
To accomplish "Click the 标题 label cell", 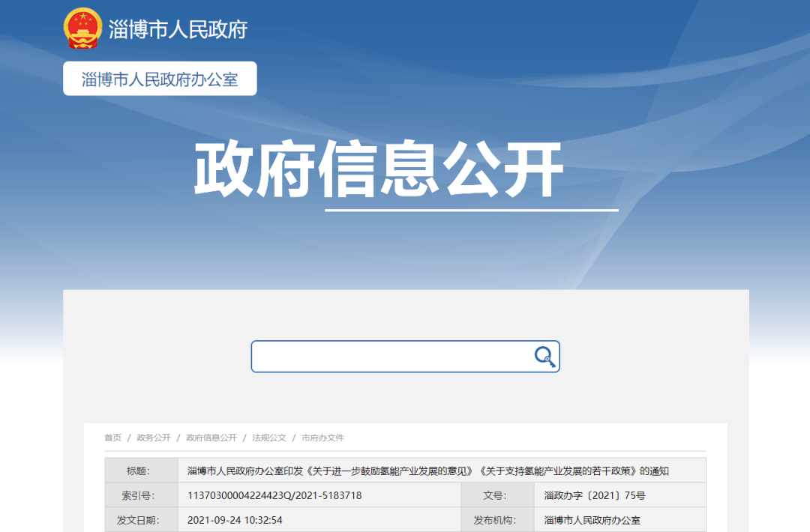I will click(140, 471).
